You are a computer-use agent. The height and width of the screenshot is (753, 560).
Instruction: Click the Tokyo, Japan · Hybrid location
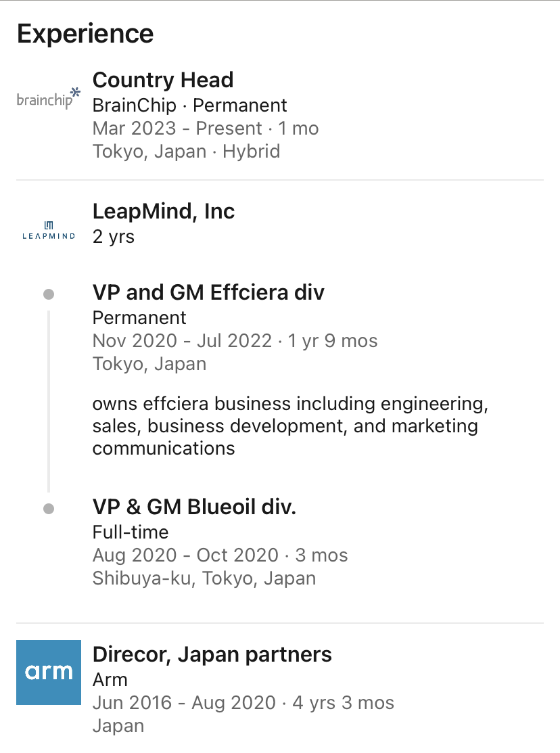tap(186, 151)
